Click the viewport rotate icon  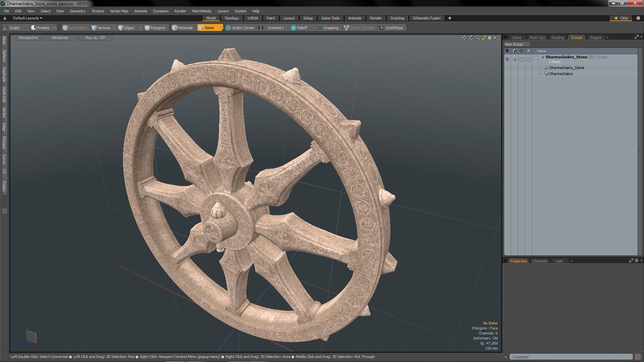(471, 38)
